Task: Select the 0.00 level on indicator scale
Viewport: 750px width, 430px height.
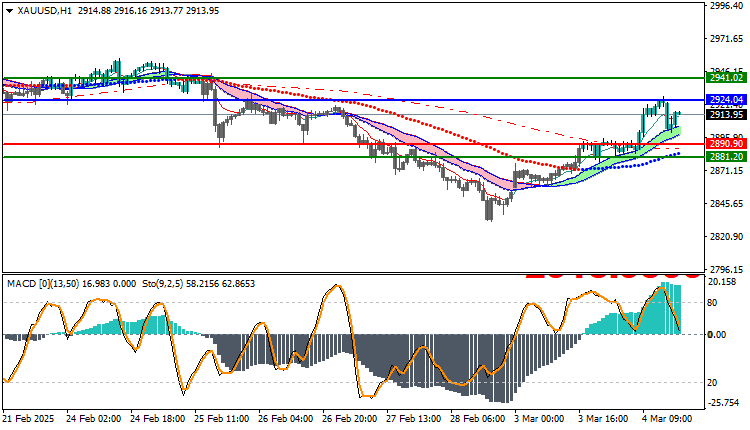Action: point(717,334)
